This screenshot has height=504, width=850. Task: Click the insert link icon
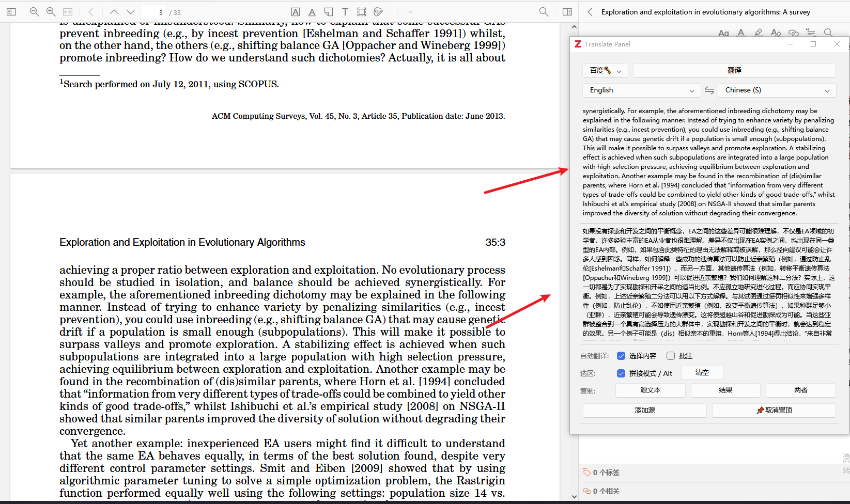[793, 33]
